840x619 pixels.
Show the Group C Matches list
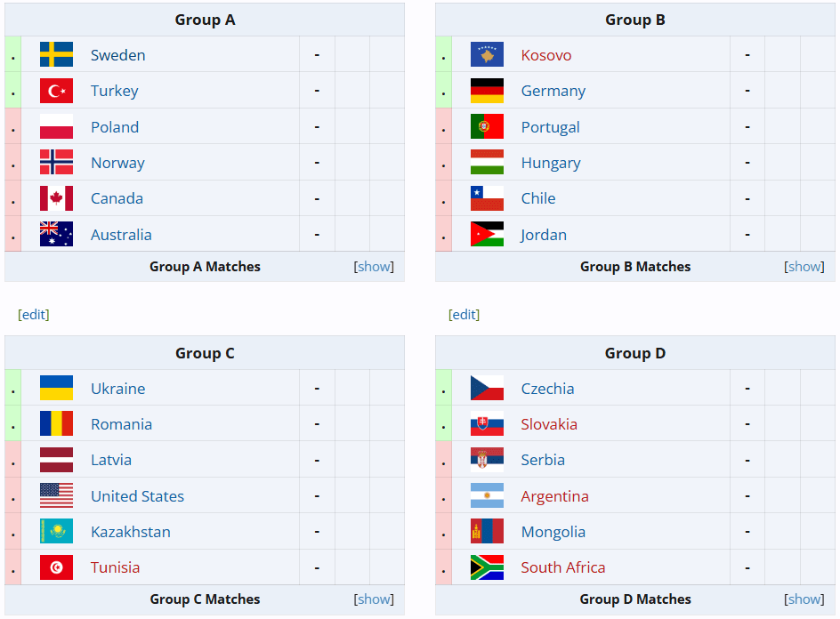(374, 599)
